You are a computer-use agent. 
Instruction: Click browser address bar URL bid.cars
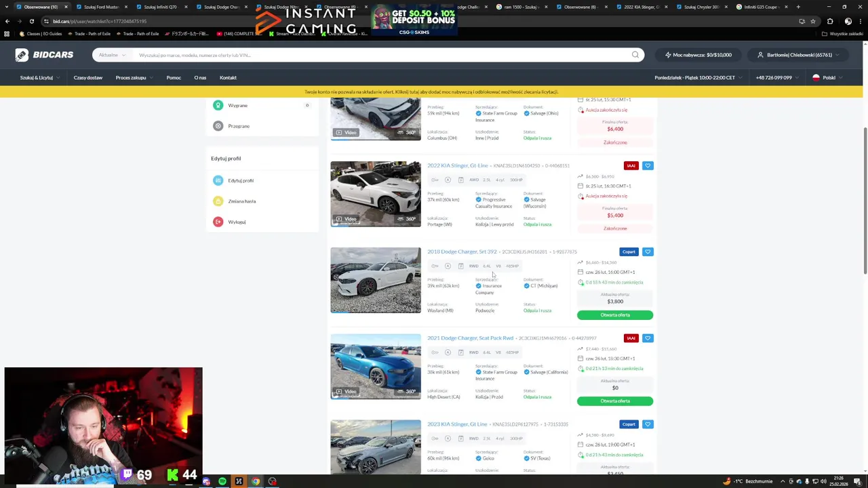(x=100, y=21)
